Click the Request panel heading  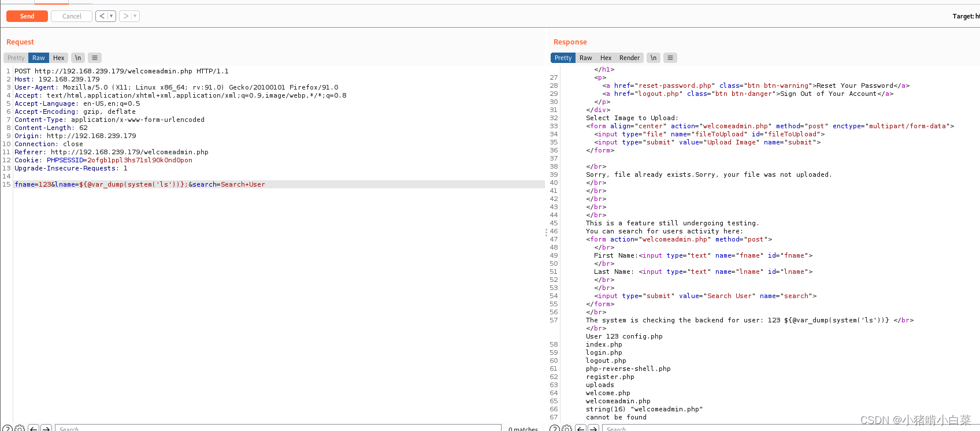[x=20, y=42]
